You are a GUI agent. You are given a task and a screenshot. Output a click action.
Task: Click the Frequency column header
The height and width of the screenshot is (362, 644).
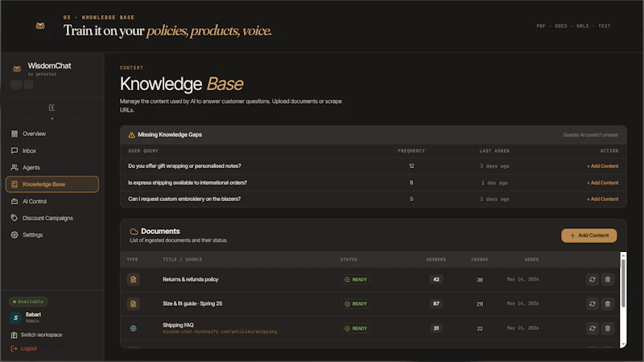click(x=411, y=151)
